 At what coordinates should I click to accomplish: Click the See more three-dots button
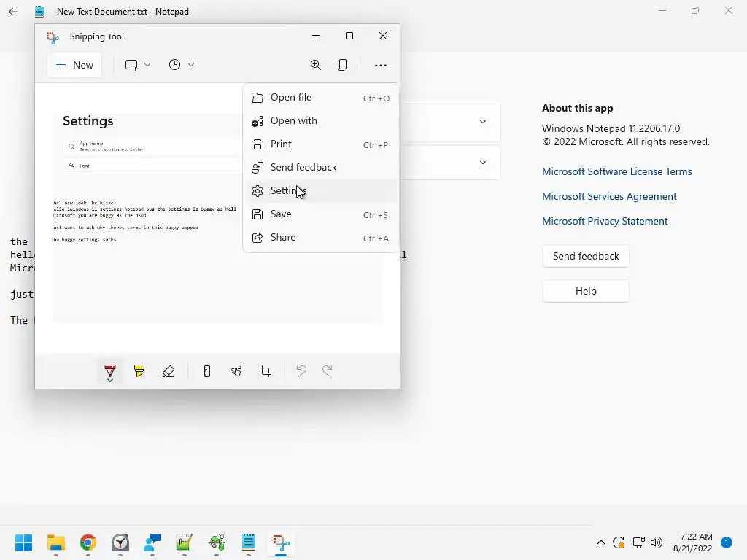[381, 65]
